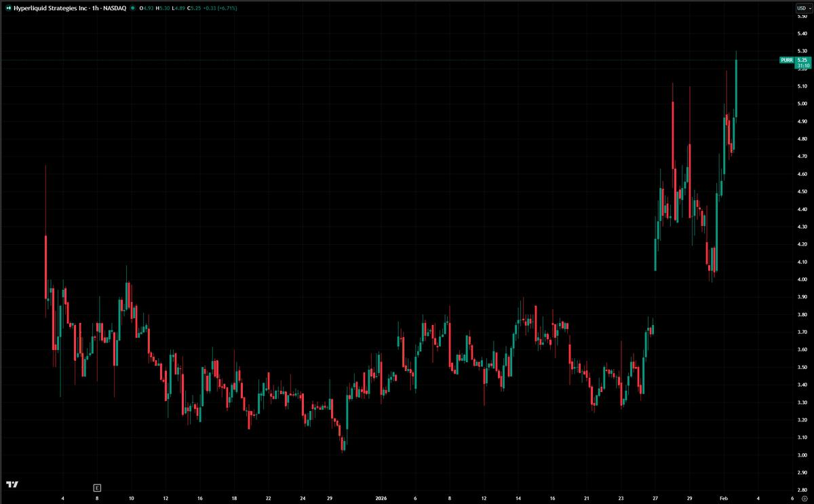Viewport: 814px width, 504px height.
Task: Click the open value O4.93
Action: click(145, 8)
